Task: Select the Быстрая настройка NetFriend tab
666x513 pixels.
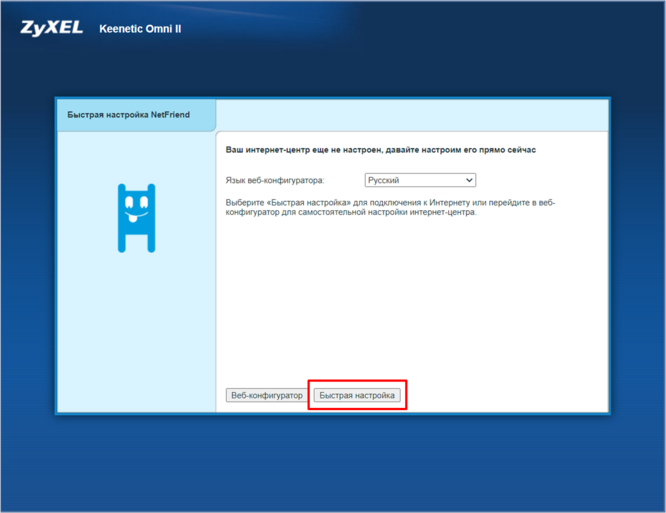Action: tap(136, 115)
